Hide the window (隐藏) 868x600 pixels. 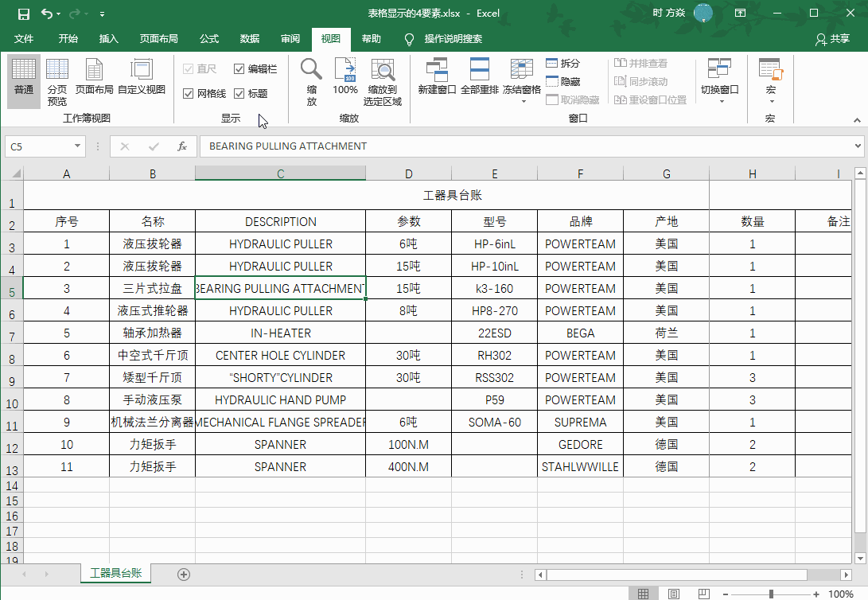(563, 81)
